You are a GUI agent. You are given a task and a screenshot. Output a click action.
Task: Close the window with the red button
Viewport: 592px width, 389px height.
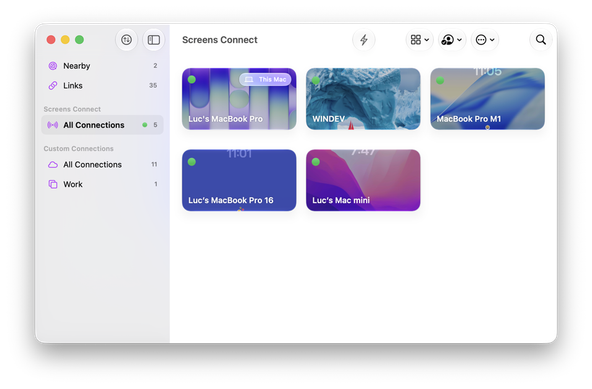tap(51, 40)
